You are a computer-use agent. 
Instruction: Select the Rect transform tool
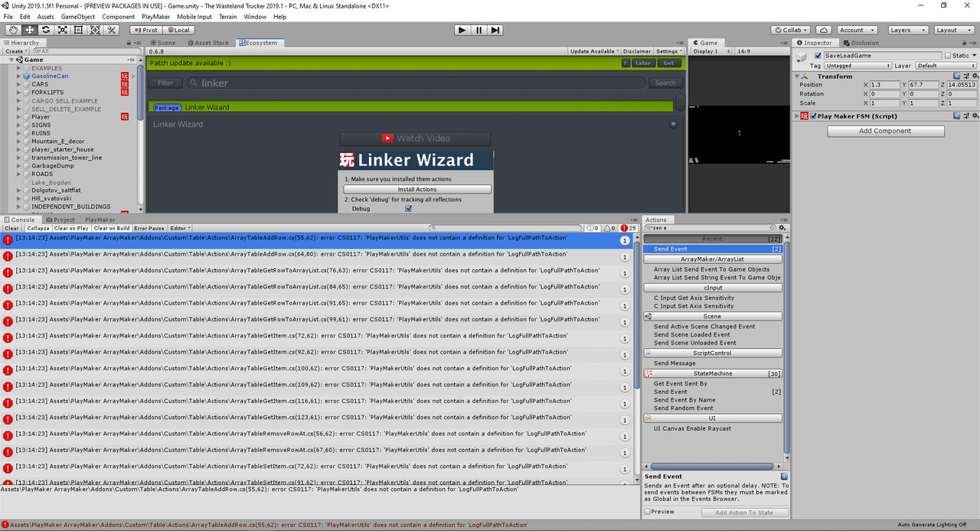point(79,30)
